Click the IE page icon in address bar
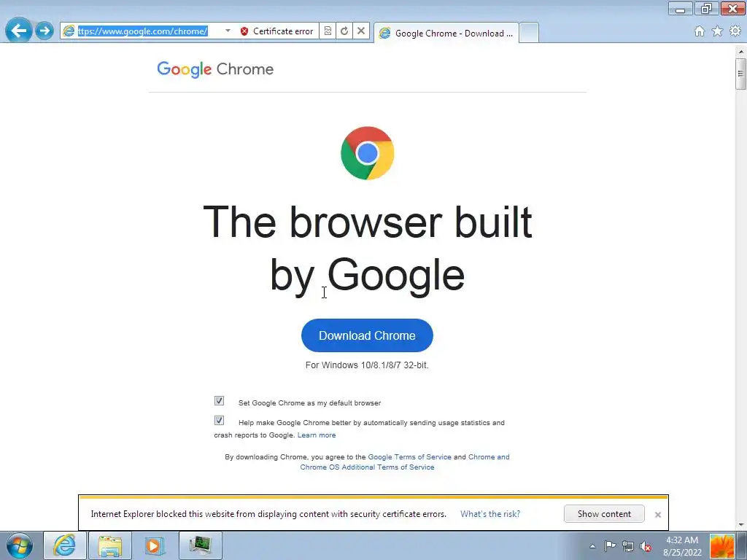747x560 pixels. [x=69, y=31]
